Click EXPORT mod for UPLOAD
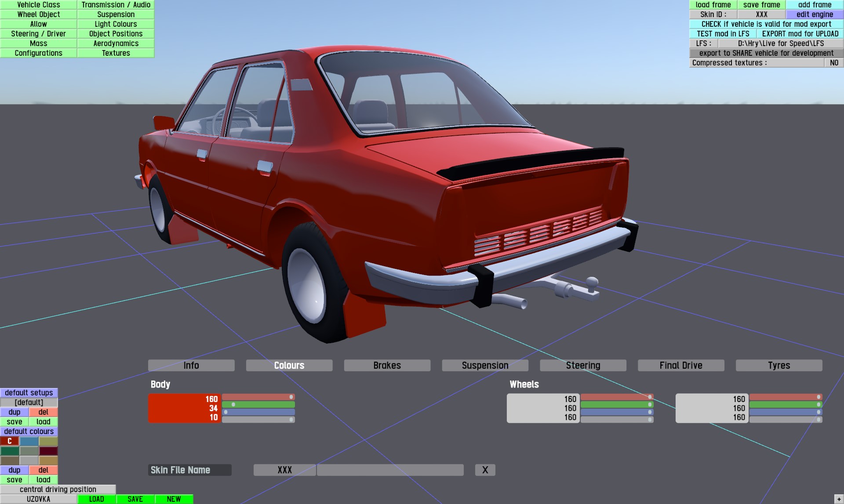Viewport: 844px width, 504px height. coord(800,34)
